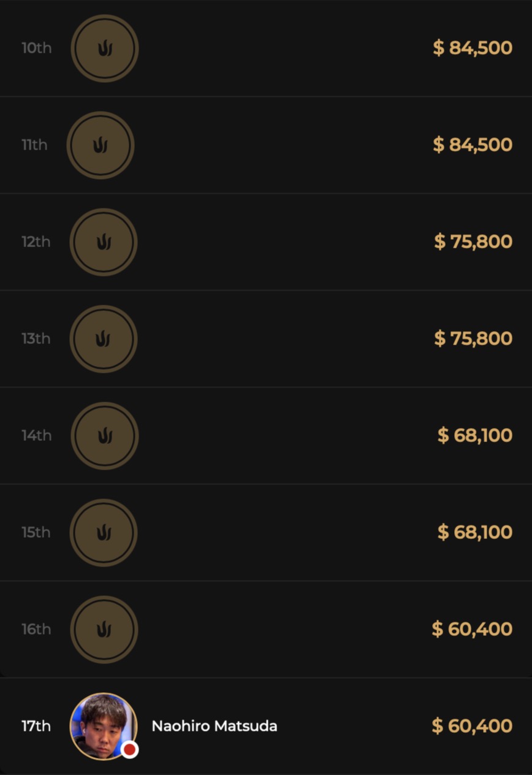Click the 10th place $84,500 prize amount
532x775 pixels.
473,48
